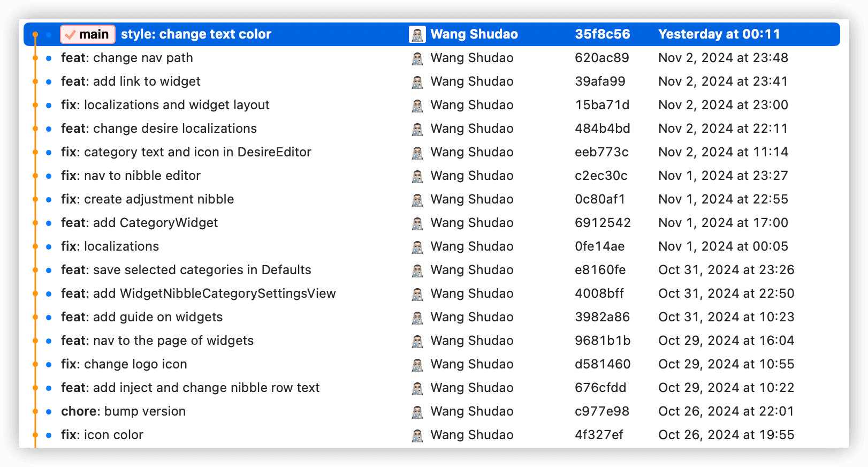Click commit hash d581460
The width and height of the screenshot is (868, 467).
pos(603,364)
